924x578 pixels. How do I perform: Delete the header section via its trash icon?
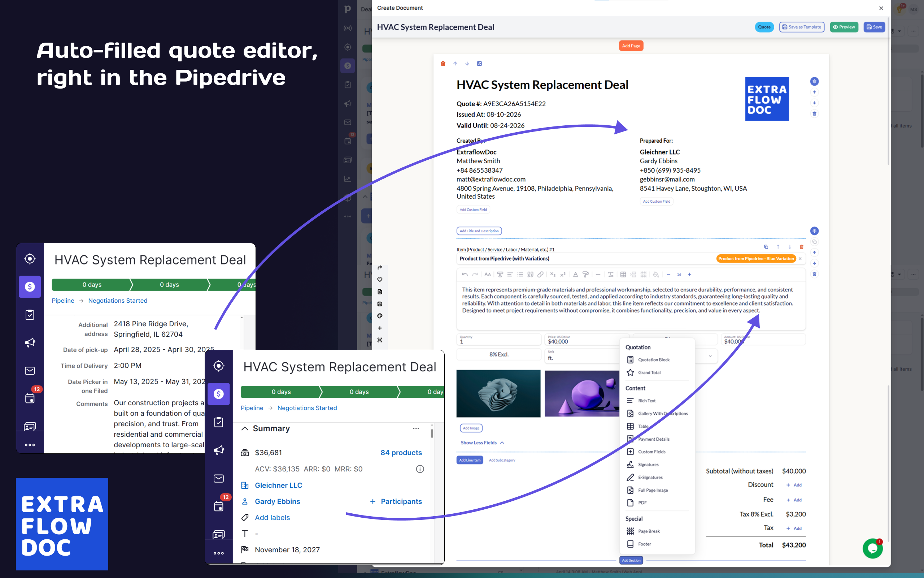pos(814,113)
